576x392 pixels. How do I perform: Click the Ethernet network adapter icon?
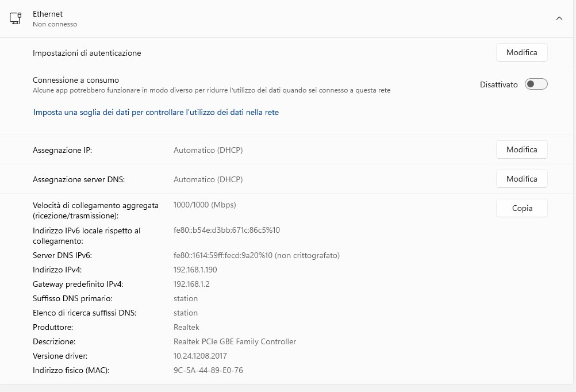(x=16, y=18)
